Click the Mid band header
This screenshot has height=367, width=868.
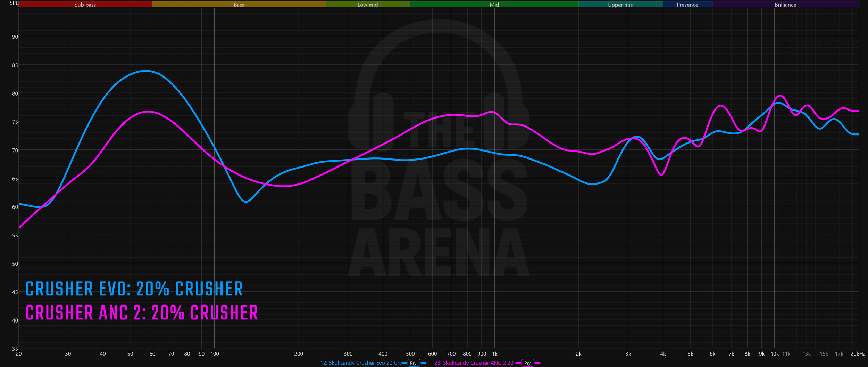pyautogui.click(x=494, y=5)
